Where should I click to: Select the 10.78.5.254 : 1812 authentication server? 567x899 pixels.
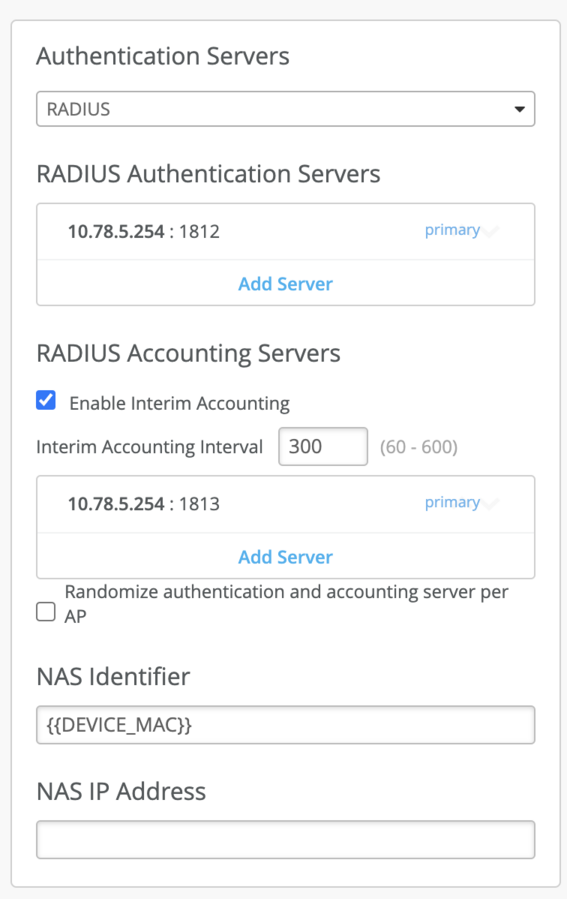point(286,232)
